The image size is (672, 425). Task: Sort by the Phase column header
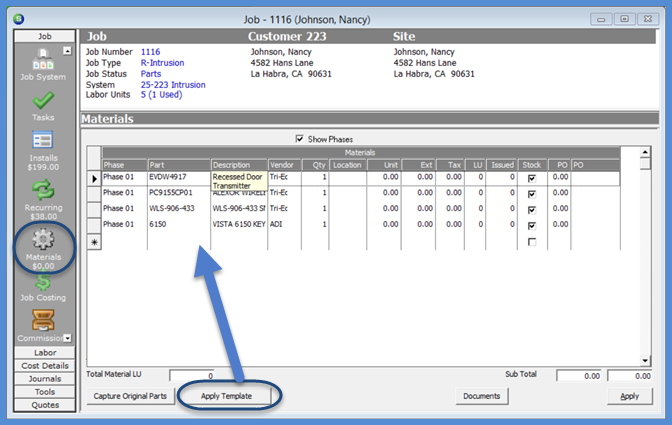(125, 165)
